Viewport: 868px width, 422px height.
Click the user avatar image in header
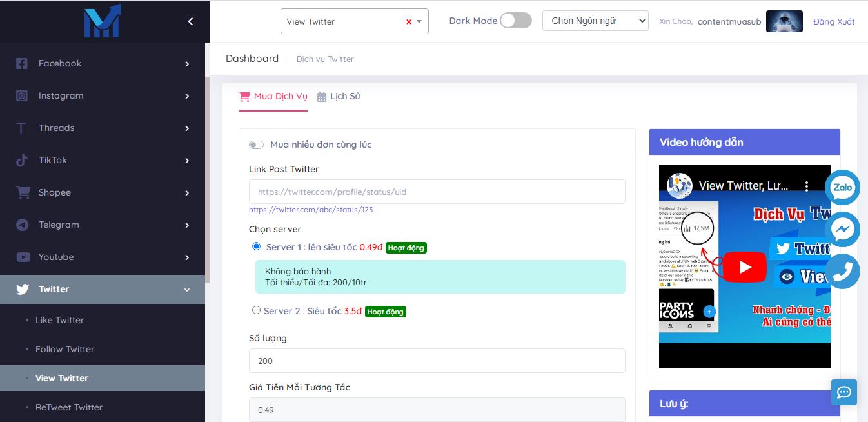point(784,21)
